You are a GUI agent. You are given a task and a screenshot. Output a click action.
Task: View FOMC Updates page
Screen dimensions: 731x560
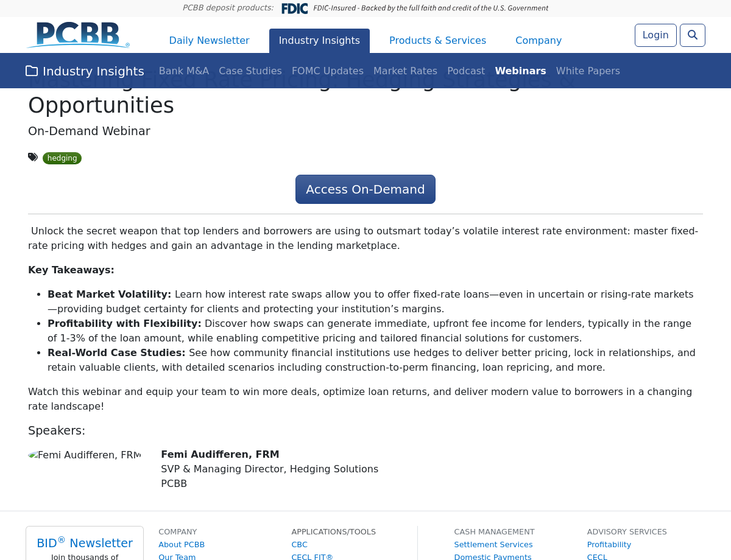[x=327, y=71]
